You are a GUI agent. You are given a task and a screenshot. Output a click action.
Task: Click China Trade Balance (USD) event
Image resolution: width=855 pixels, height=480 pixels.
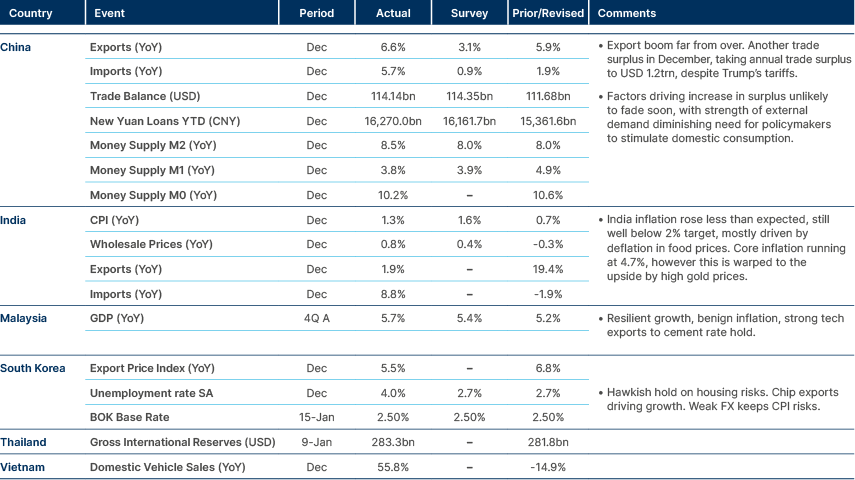click(x=144, y=96)
